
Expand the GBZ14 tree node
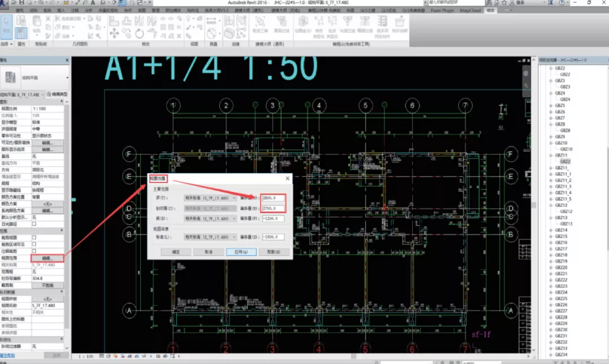point(551,230)
